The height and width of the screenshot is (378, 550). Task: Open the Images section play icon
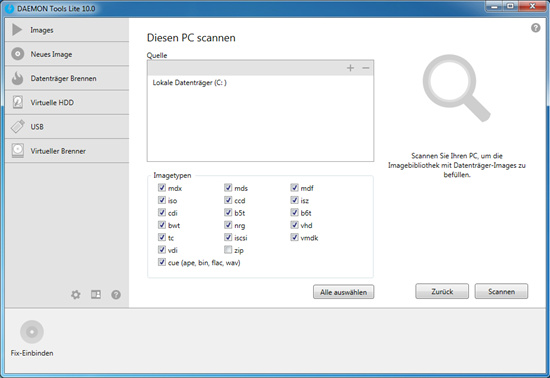[x=17, y=30]
